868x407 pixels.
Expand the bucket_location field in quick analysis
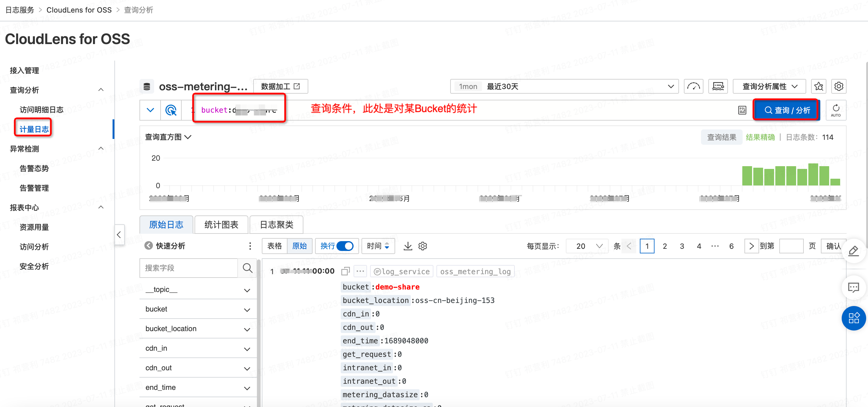coord(247,329)
